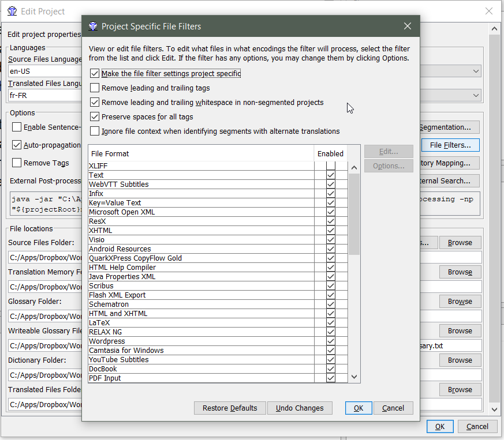
Task: Click Browse for Translation Memory Folder
Action: click(x=460, y=272)
